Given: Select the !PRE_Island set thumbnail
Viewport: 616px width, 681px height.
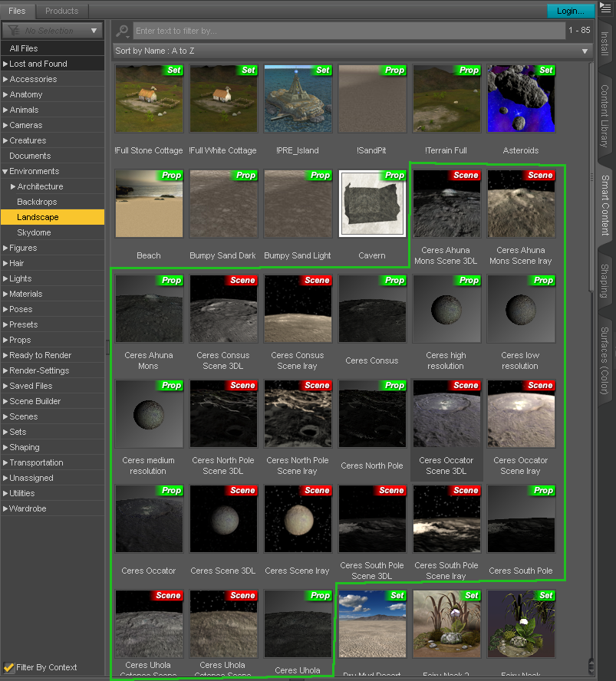Looking at the screenshot, I should (298, 99).
